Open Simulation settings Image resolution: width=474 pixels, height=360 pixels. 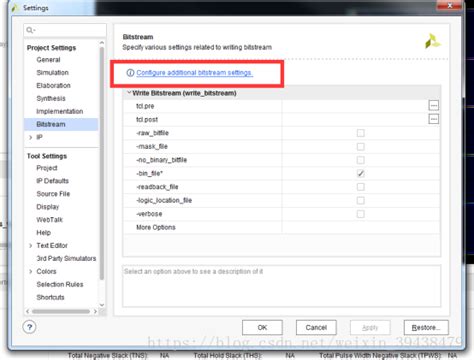pyautogui.click(x=52, y=72)
